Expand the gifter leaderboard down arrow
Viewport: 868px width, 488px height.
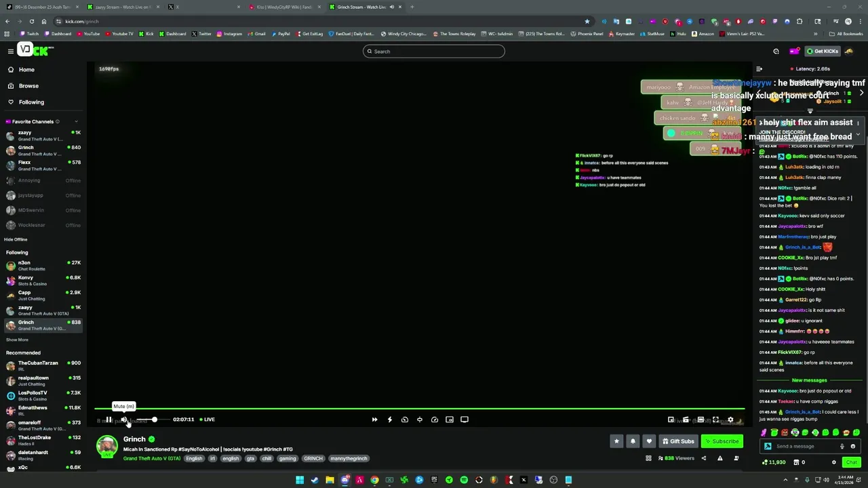tap(810, 111)
